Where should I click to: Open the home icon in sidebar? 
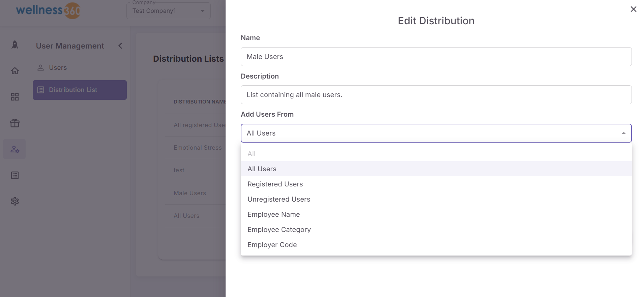pyautogui.click(x=15, y=71)
